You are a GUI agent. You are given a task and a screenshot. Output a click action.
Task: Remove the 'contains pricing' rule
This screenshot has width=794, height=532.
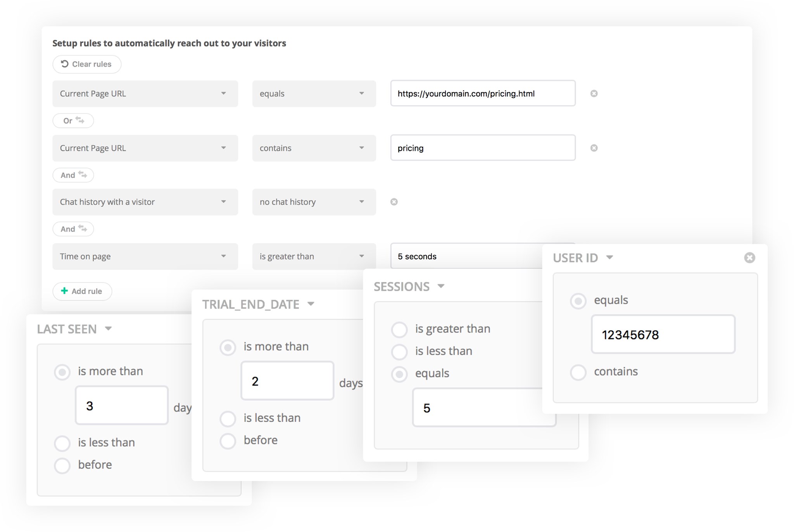[x=594, y=148]
